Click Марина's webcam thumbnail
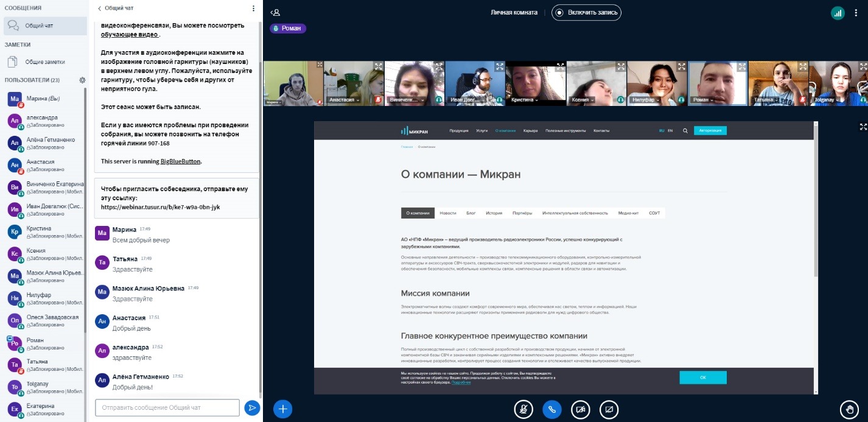The width and height of the screenshot is (868, 422). point(293,83)
